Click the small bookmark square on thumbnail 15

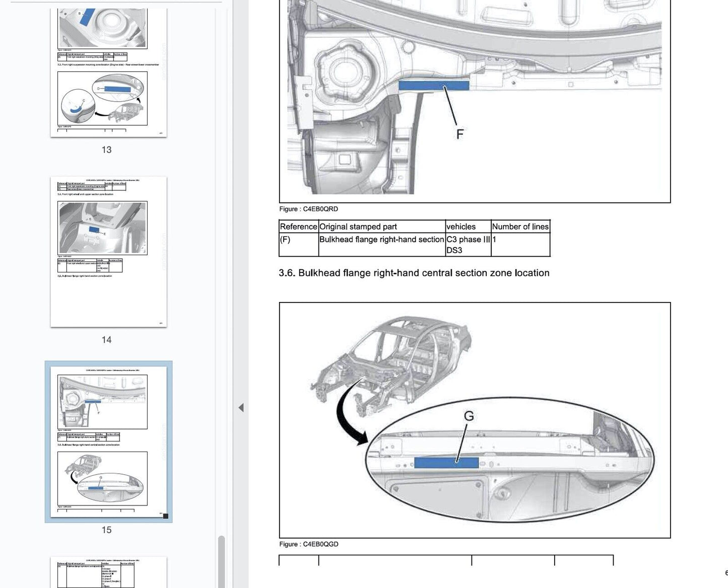click(x=166, y=516)
